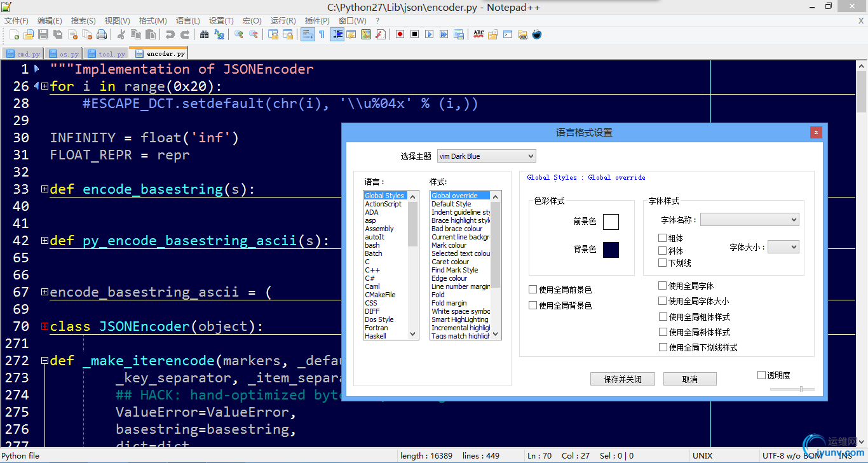The image size is (868, 463).
Task: Play back the recorded macro
Action: [429, 34]
